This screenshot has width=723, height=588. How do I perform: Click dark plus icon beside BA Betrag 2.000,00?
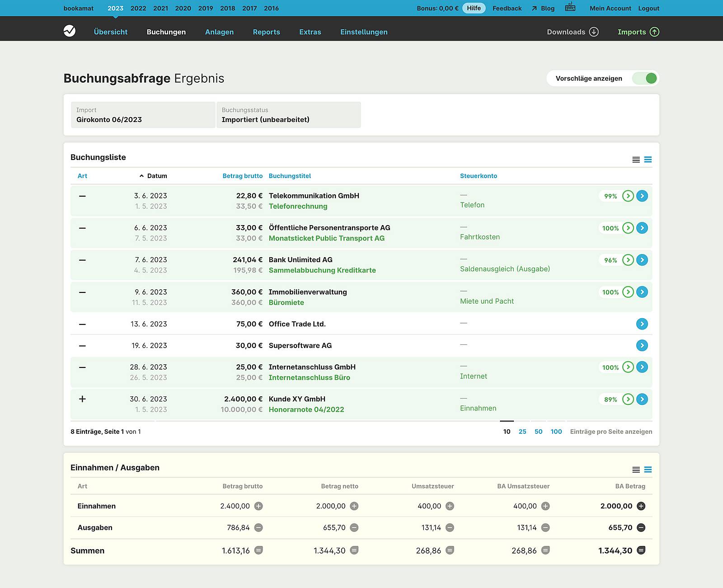[641, 506]
